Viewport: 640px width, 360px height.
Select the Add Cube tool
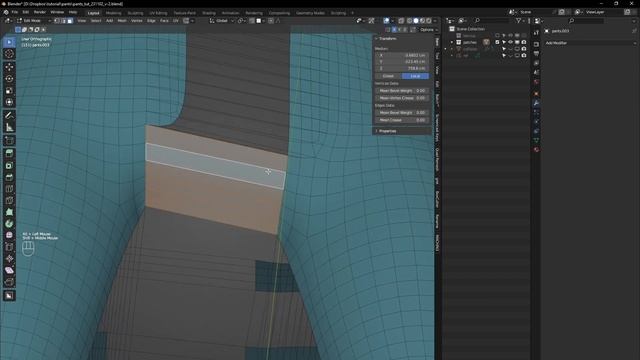pyautogui.click(x=9, y=141)
